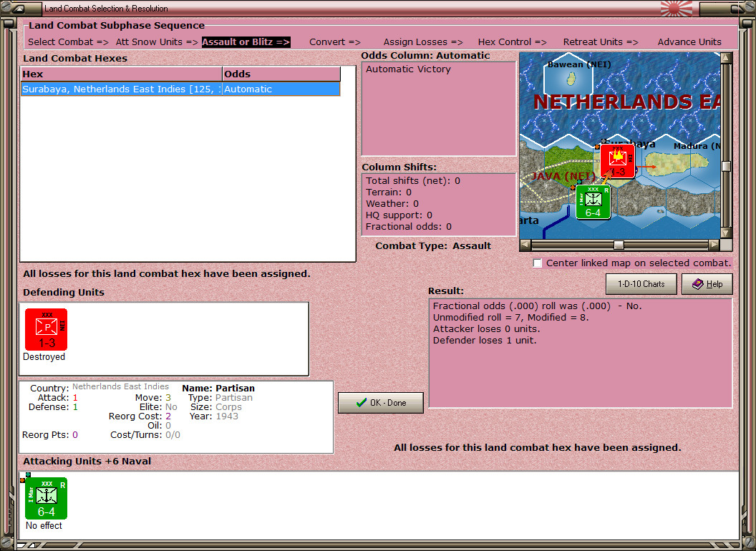The image size is (756, 551).
Task: Select the I Mar 6-4 attacking unit counter
Action: click(46, 498)
